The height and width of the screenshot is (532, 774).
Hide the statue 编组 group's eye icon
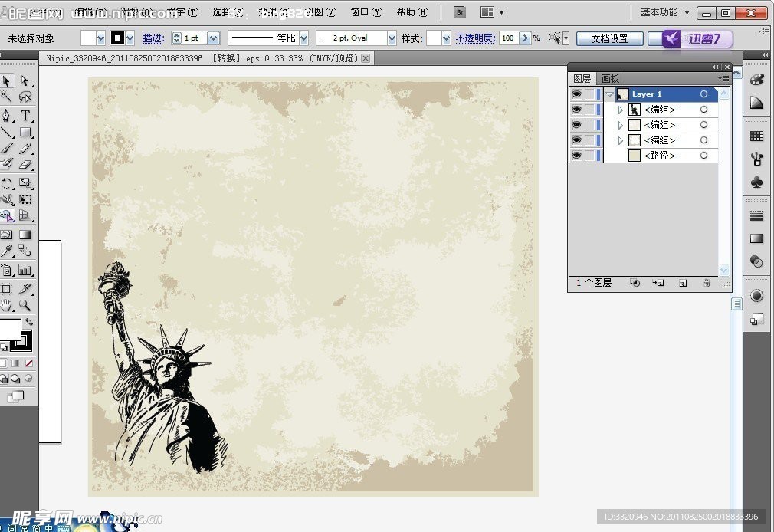(576, 109)
